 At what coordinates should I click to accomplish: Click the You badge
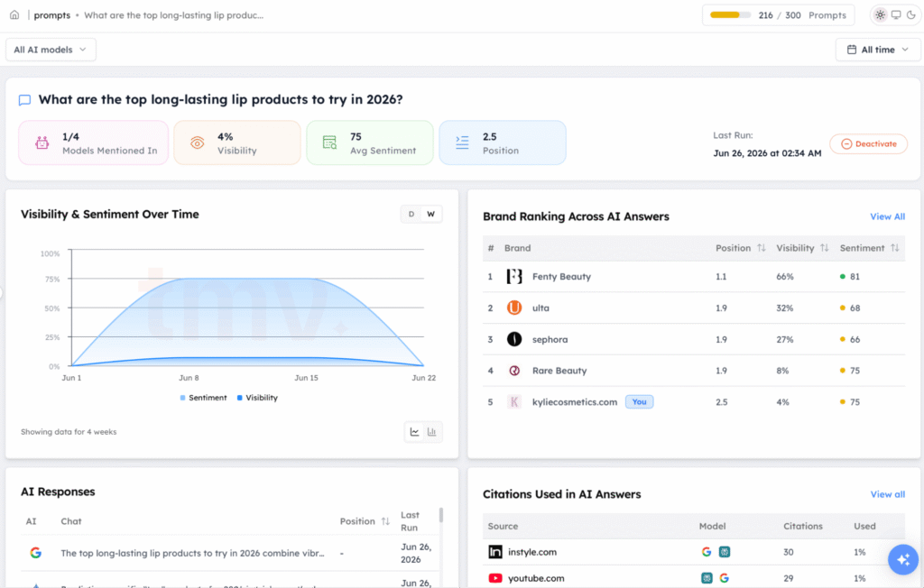point(640,402)
